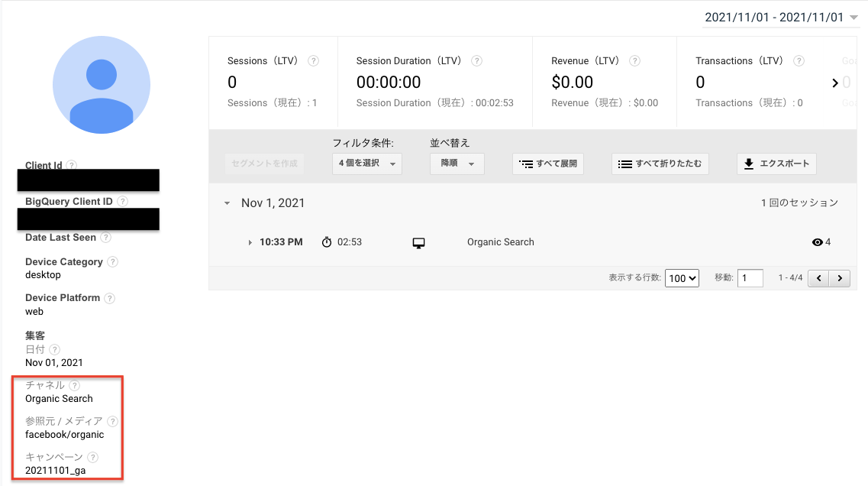
Task: Click the Organic Search label in session row
Action: coord(501,242)
